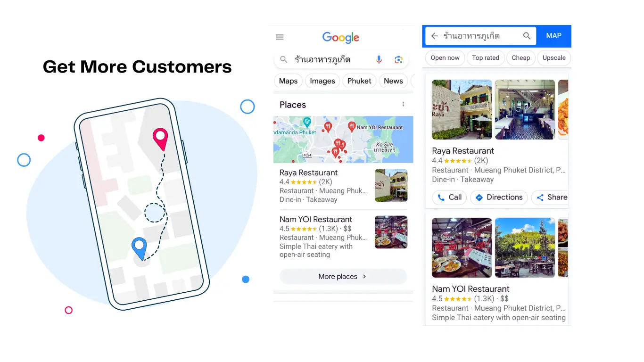Open the Phuket map preview
The width and height of the screenshot is (644, 362).
coord(343,140)
